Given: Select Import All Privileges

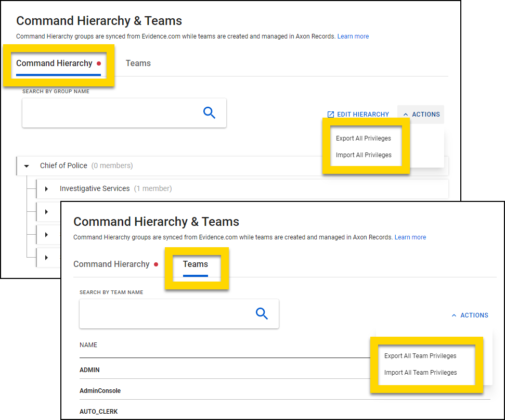Looking at the screenshot, I should [x=364, y=155].
